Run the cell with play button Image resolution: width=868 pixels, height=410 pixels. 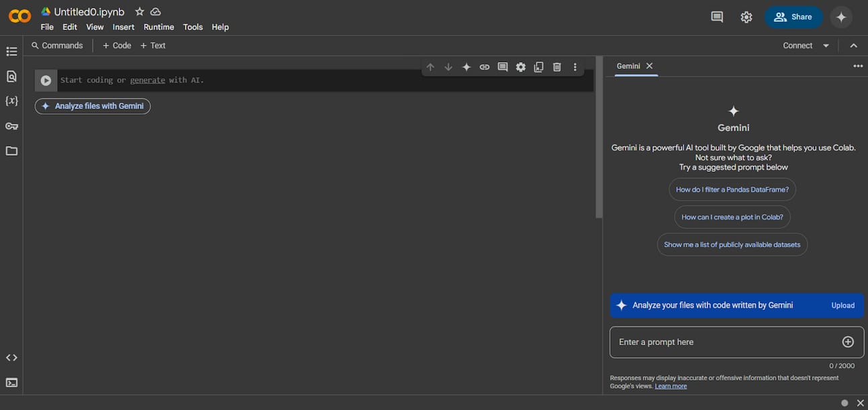(46, 81)
